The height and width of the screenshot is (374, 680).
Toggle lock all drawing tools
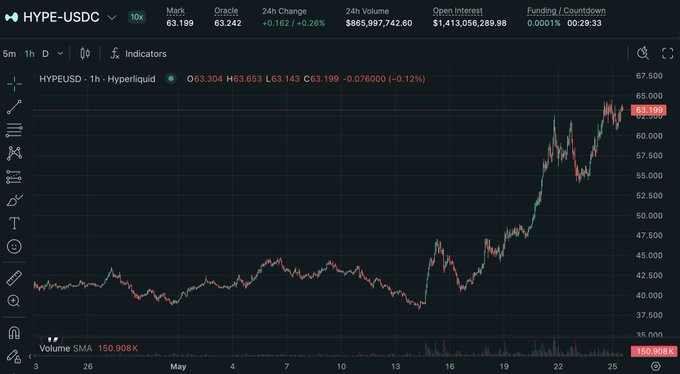[14, 356]
